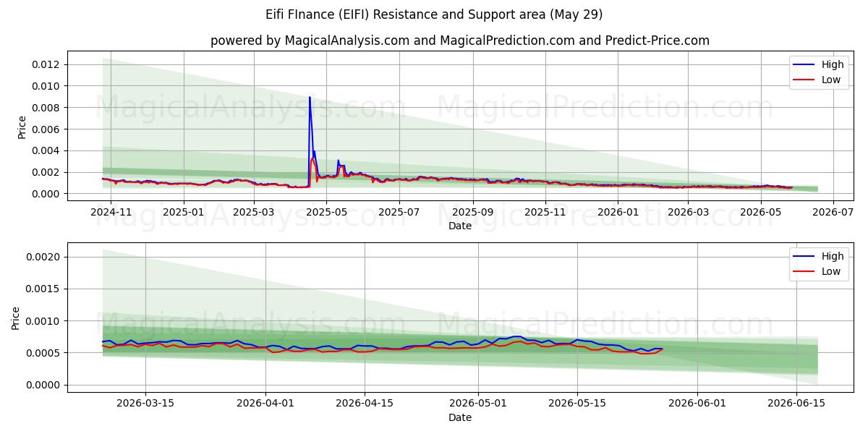The width and height of the screenshot is (868, 434).
Task: Click the '2025-09' x-axis tick label
Action: tap(472, 211)
